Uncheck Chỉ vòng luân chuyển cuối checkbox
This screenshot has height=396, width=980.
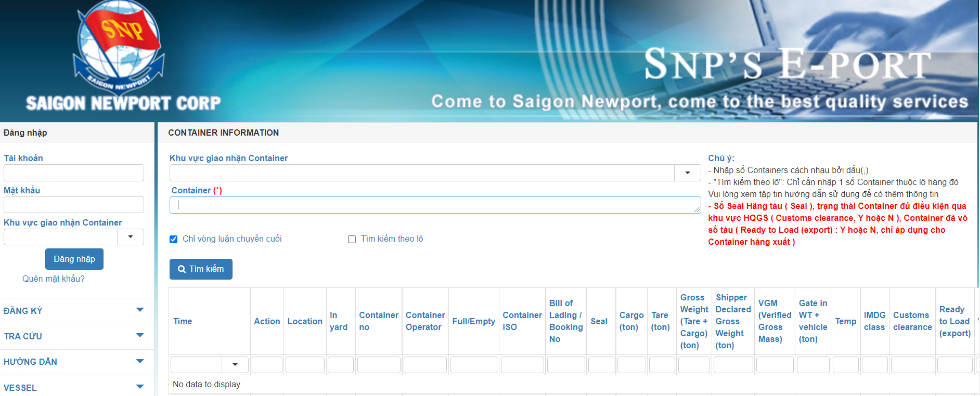(x=174, y=239)
